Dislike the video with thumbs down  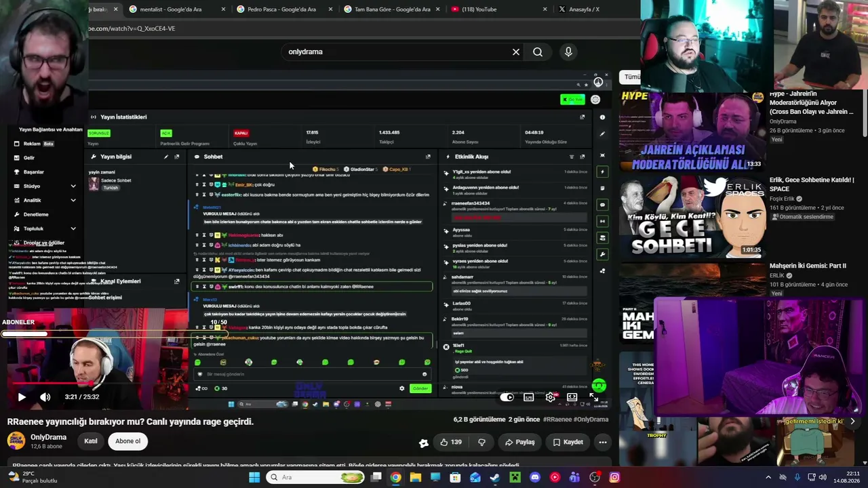(481, 442)
